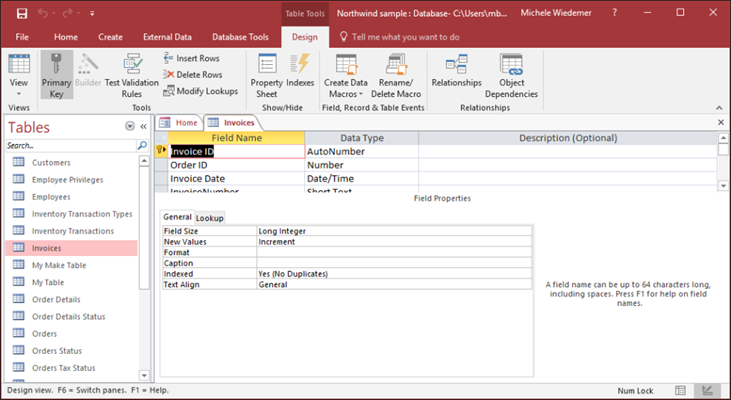Select the row selector with key icon
Image resolution: width=731 pixels, height=400 pixels.
click(161, 151)
